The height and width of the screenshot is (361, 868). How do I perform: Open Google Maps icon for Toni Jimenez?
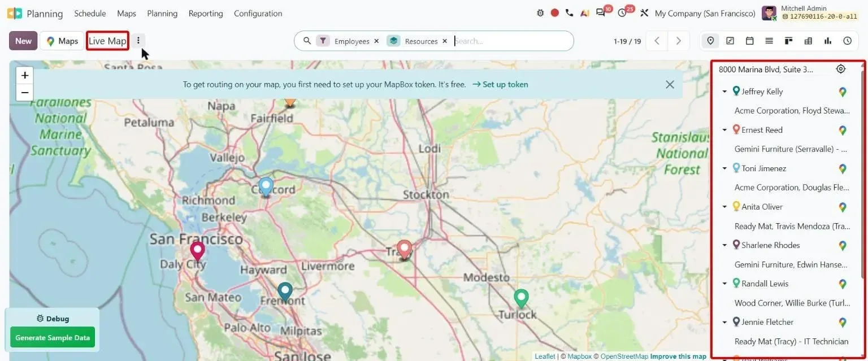[x=843, y=168]
